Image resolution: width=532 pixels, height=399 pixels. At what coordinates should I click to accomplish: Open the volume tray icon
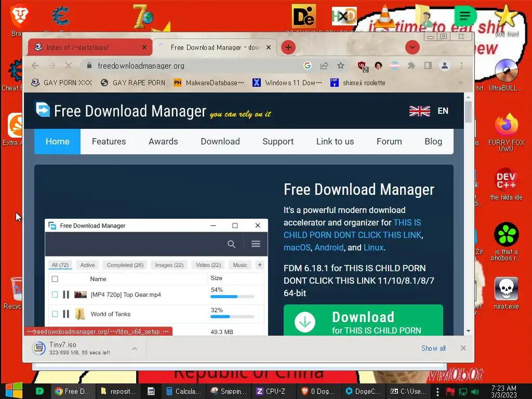[x=475, y=391]
